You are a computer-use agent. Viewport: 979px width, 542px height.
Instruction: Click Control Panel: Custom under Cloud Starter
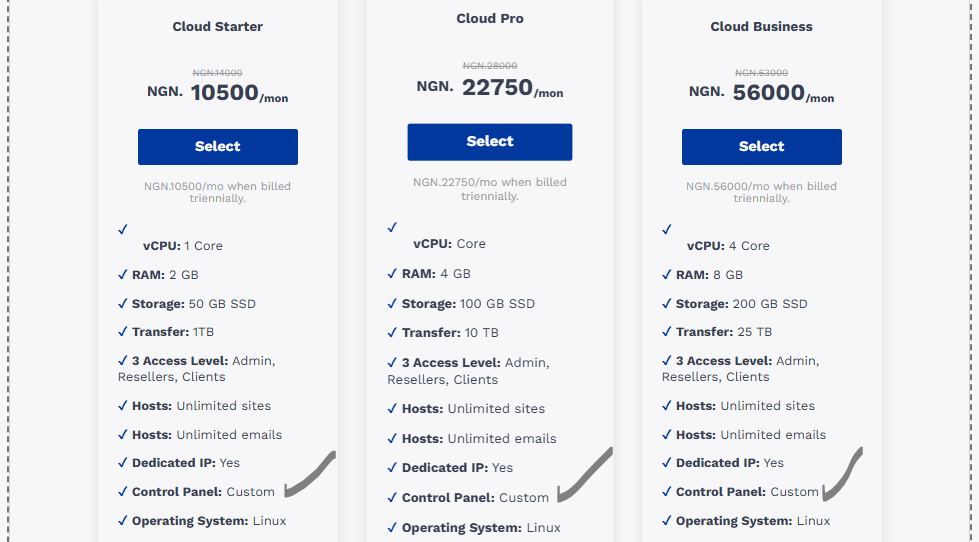(203, 491)
